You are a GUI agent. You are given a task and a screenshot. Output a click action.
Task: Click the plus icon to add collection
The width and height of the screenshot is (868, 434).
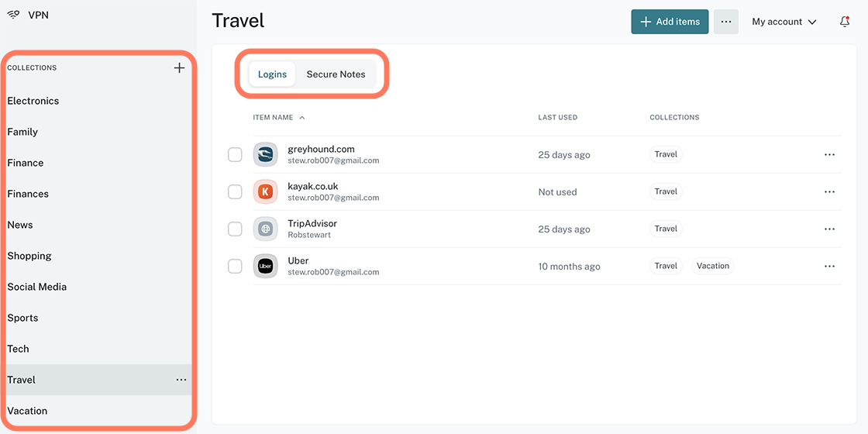tap(179, 67)
